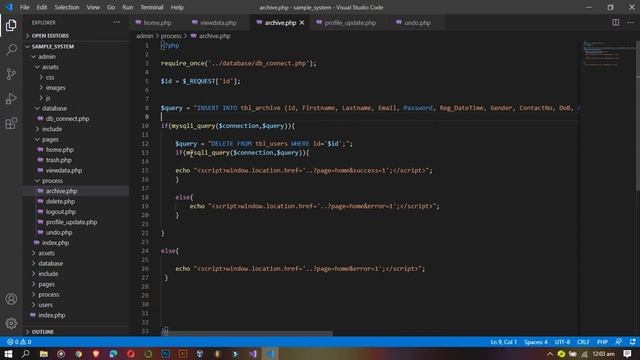Viewport: 640px width, 360px height.
Task: Open the Run menu
Action: [127, 7]
